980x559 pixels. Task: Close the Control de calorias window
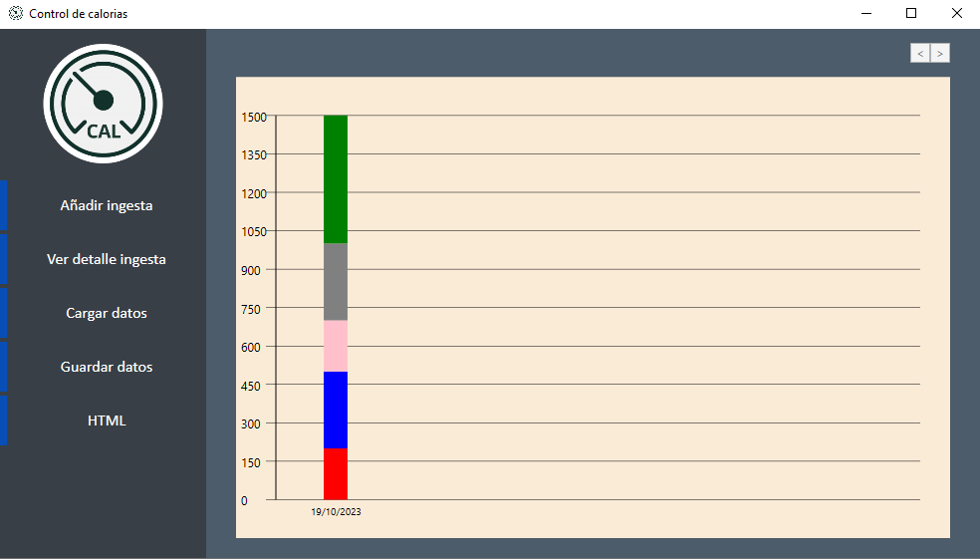(957, 13)
